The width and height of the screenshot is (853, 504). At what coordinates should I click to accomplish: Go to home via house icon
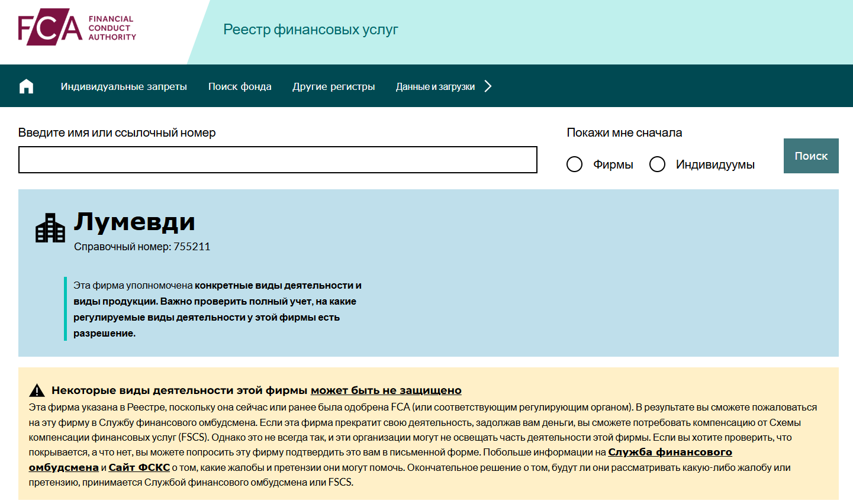26,86
